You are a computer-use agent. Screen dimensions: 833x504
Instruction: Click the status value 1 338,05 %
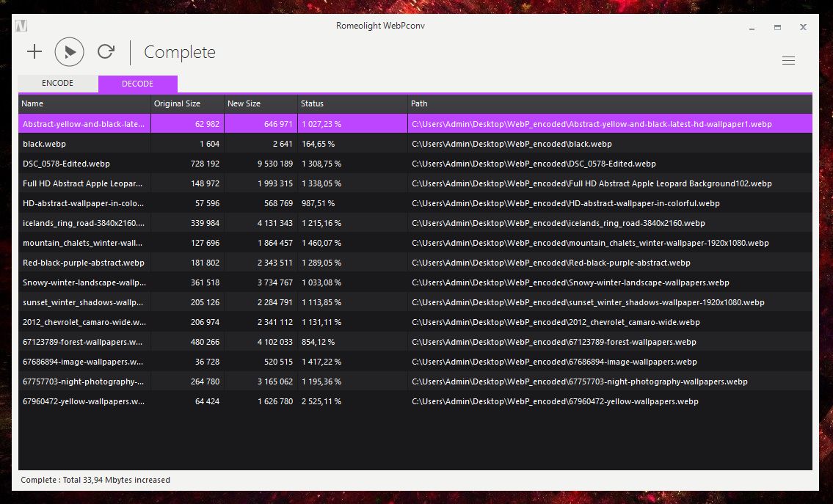(321, 183)
